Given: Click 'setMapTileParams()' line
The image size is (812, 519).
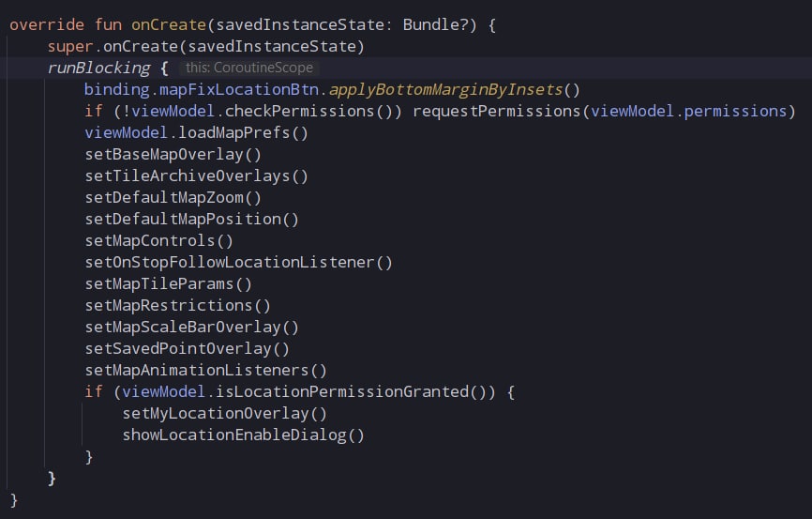Looking at the screenshot, I should tap(168, 284).
